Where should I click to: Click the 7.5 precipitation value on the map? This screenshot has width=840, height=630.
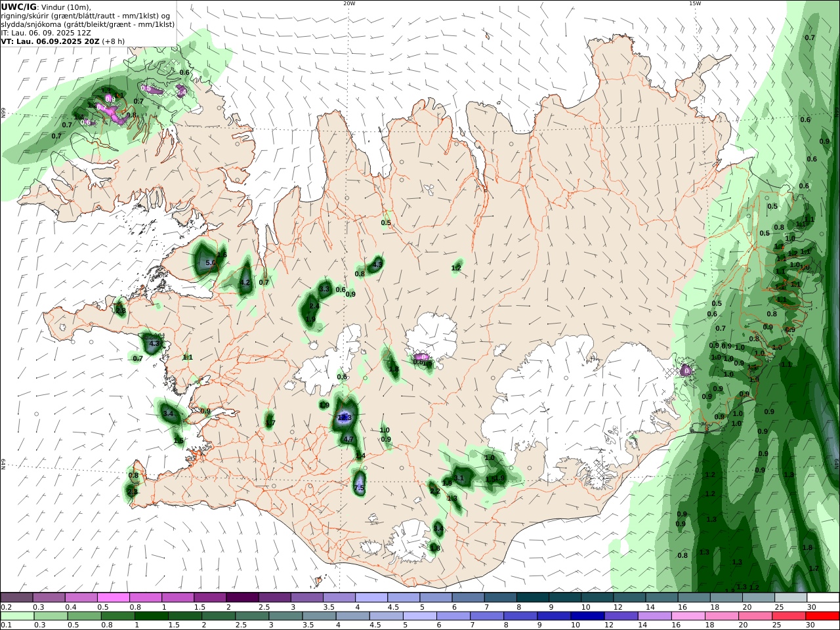[358, 488]
